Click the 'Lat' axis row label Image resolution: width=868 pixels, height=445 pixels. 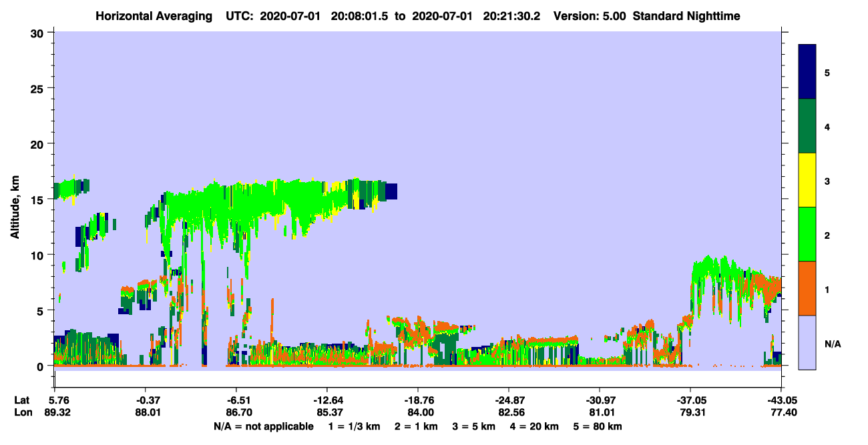(21, 400)
